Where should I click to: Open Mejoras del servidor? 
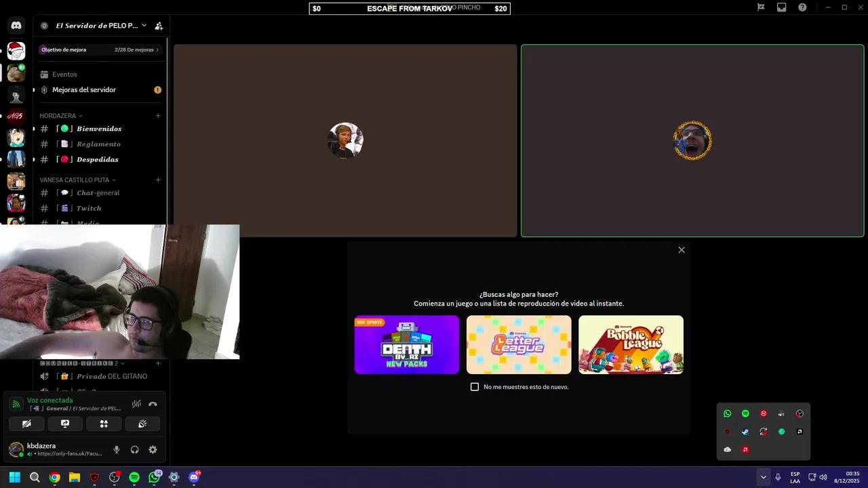(x=100, y=89)
